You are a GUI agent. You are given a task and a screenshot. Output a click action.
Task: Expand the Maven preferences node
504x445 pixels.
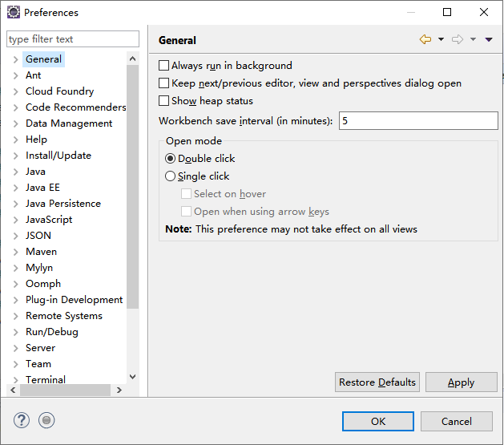[x=16, y=252]
